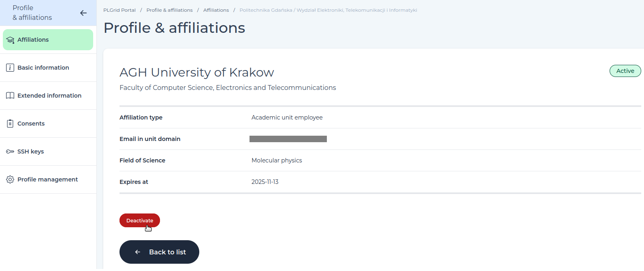Open PLGrid Portal breadcrumb link
644x271 pixels.
point(119,10)
